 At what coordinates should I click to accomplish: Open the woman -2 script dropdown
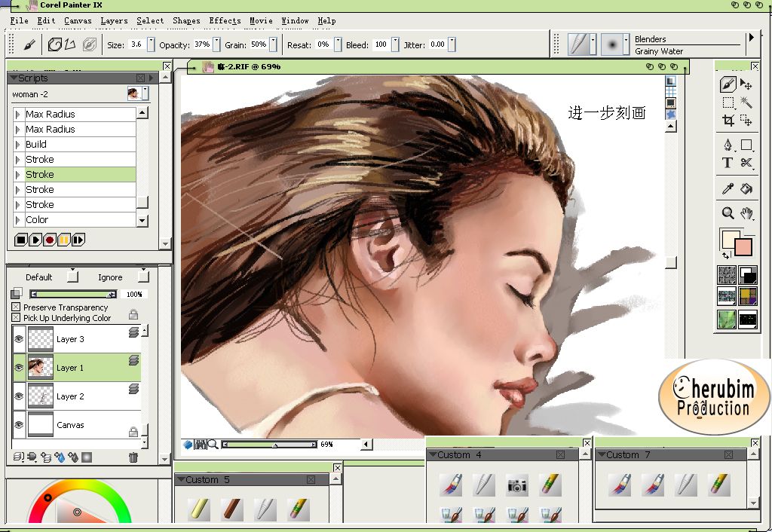(x=146, y=93)
